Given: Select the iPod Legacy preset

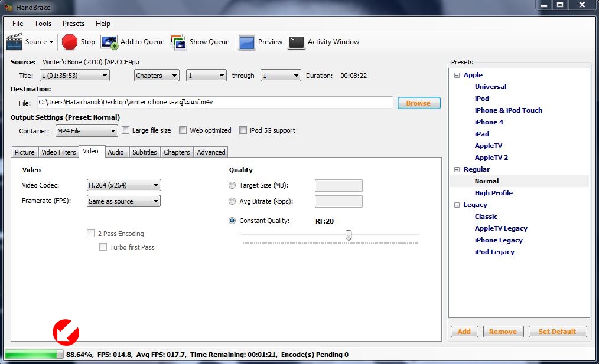Looking at the screenshot, I should (x=494, y=252).
